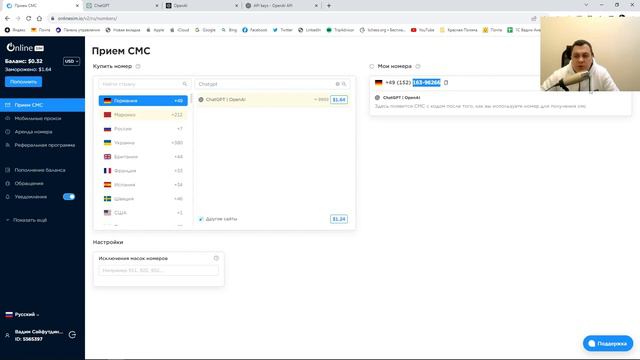The width and height of the screenshot is (640, 360).
Task: Switch to the ChatGPT browser tab
Action: pyautogui.click(x=121, y=6)
